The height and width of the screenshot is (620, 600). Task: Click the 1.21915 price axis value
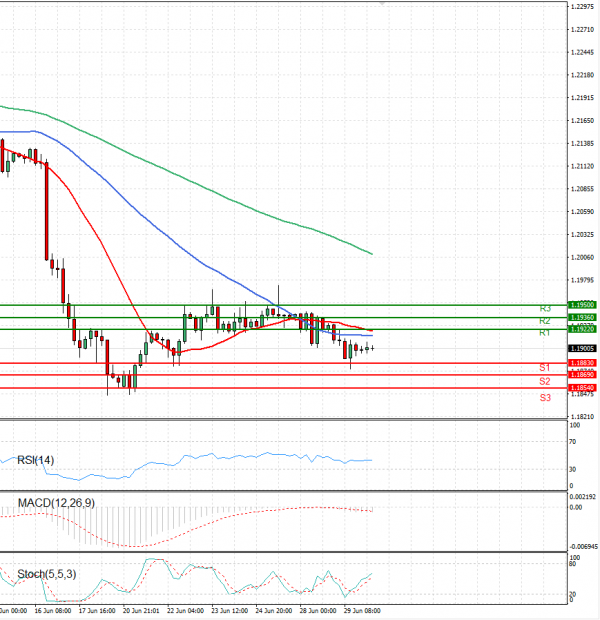583,98
